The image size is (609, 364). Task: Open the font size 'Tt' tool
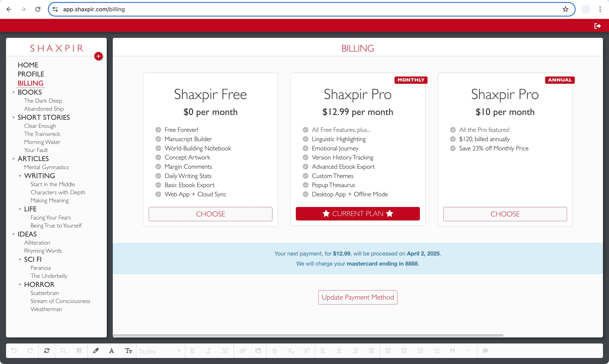pos(128,351)
